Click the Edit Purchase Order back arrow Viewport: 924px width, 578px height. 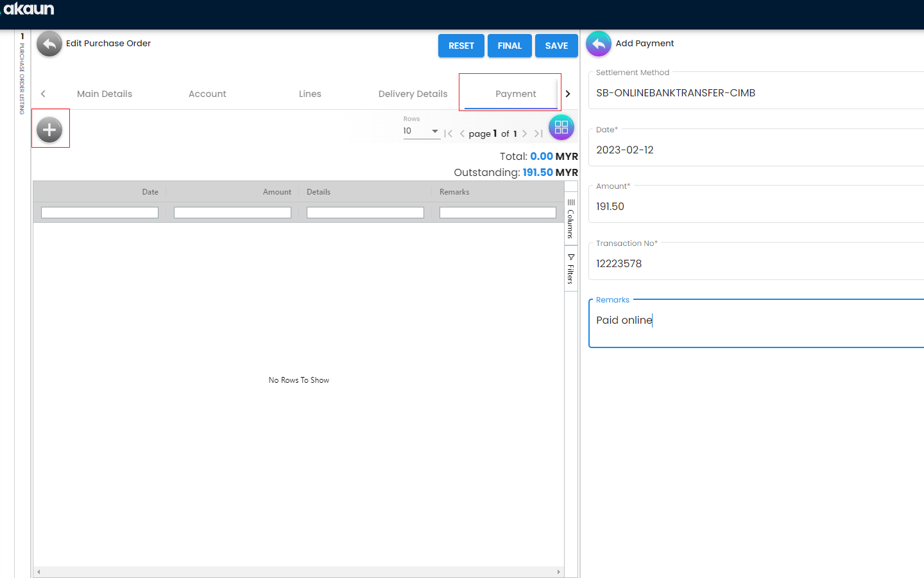(x=49, y=44)
